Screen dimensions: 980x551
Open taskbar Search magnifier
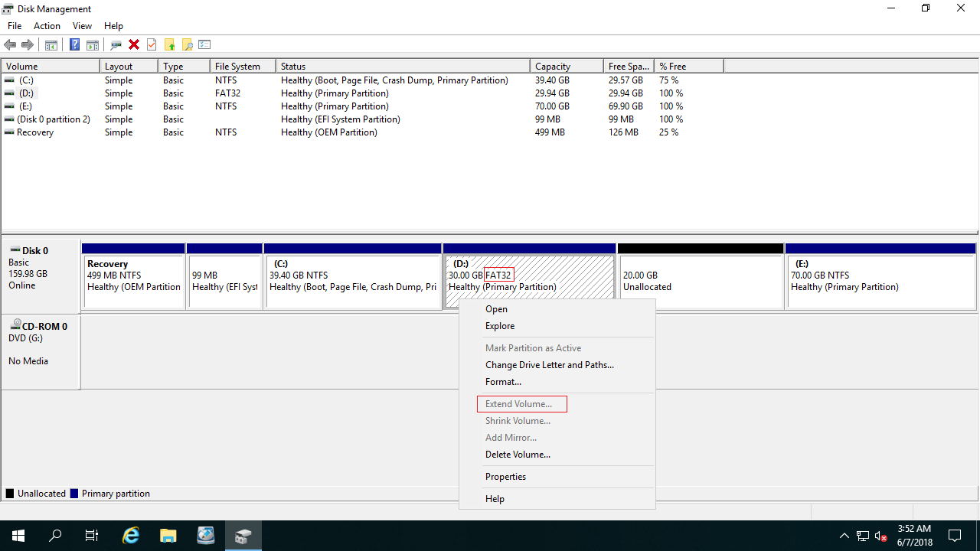pos(55,536)
